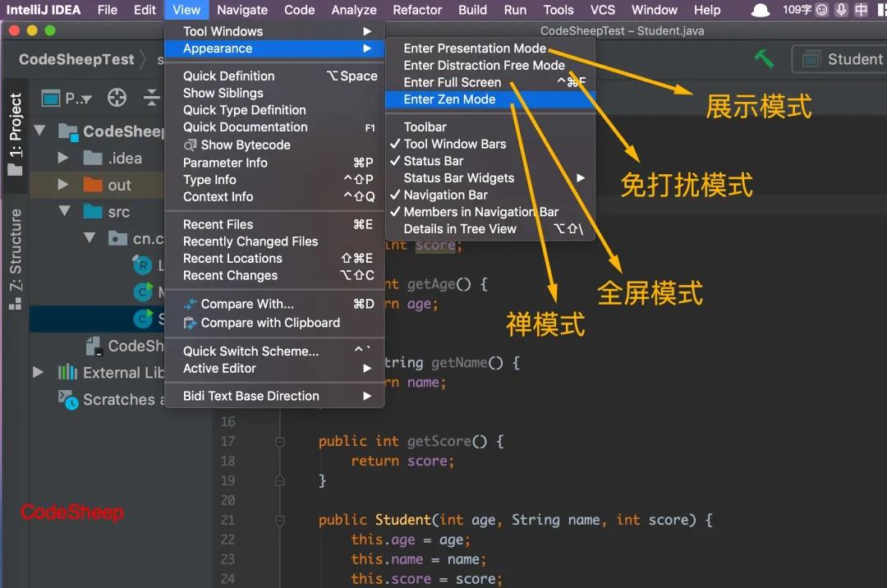887x588 pixels.
Task: Click the Show Bytecode menu icon
Action: [x=190, y=145]
